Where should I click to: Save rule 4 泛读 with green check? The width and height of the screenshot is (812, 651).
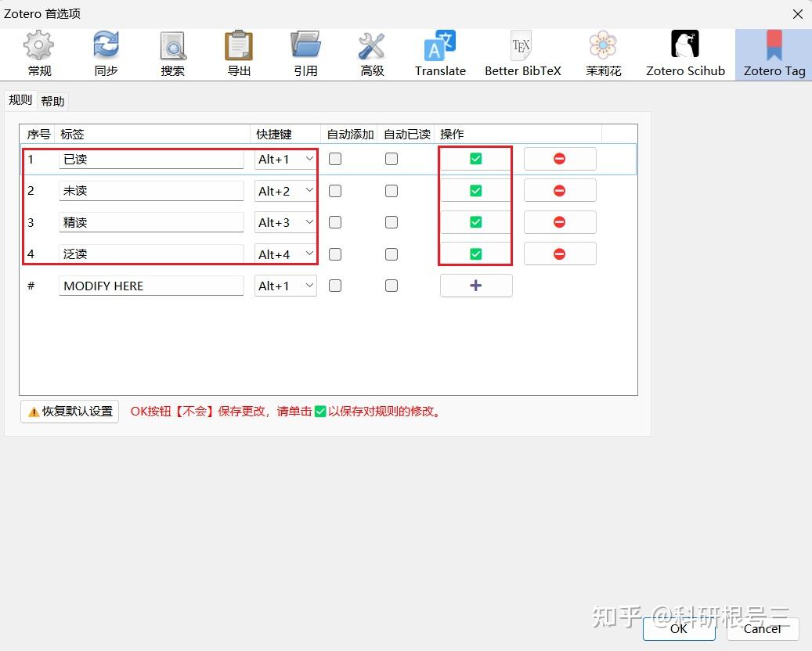tap(476, 254)
